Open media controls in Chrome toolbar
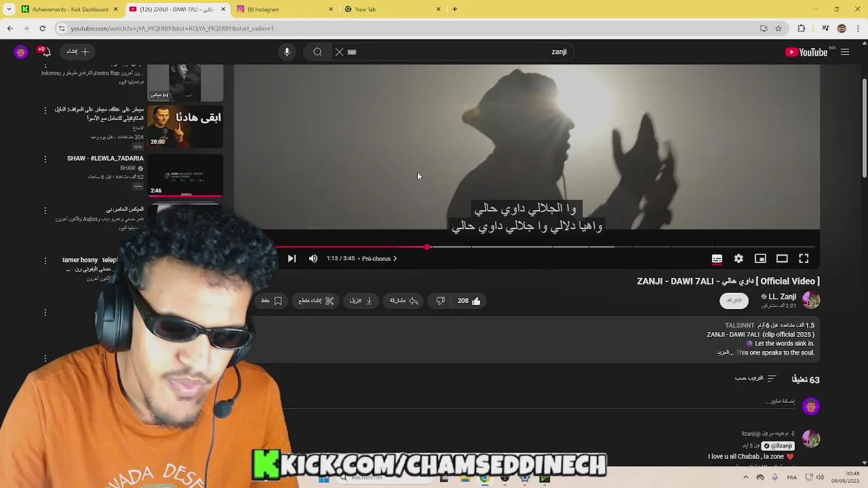The height and width of the screenshot is (488, 868). pyautogui.click(x=825, y=28)
